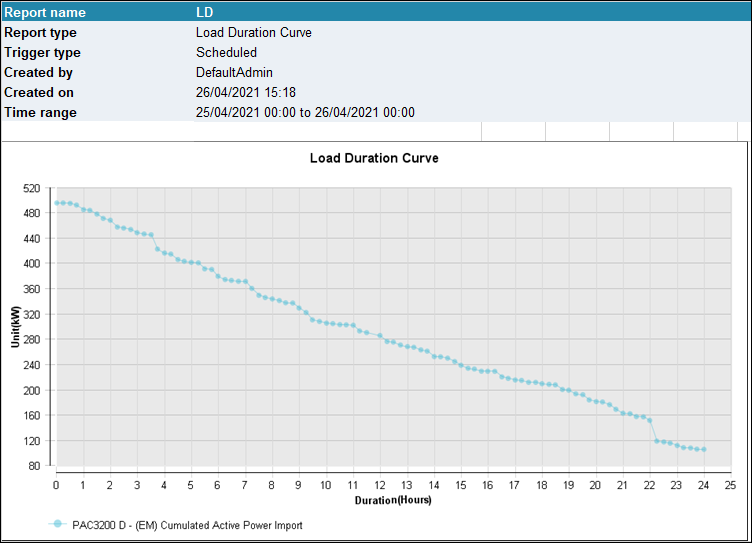Click the LD report name value
Image resolution: width=752 pixels, height=543 pixels.
pyautogui.click(x=205, y=13)
